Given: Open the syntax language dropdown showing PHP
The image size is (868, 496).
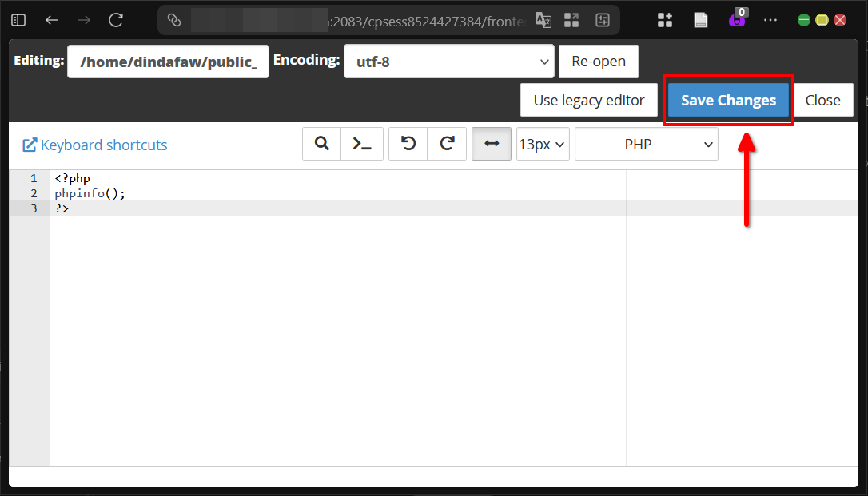Looking at the screenshot, I should pos(646,144).
